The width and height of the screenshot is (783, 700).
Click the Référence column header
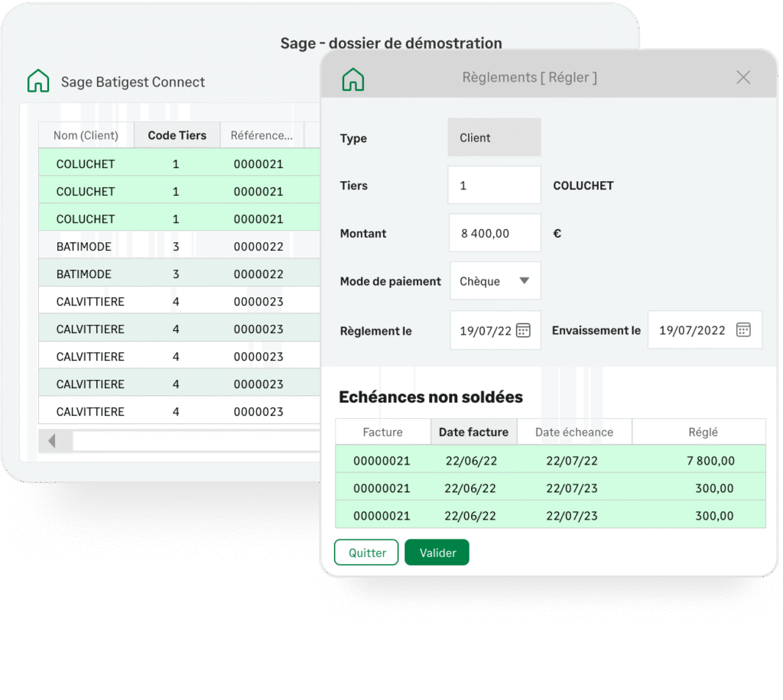coord(262,135)
